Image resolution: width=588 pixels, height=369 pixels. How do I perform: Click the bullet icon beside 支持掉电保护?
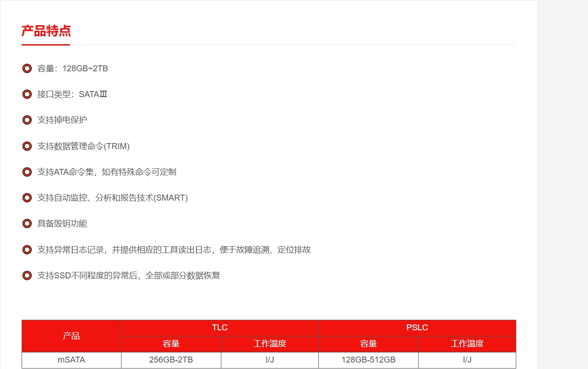pos(27,120)
